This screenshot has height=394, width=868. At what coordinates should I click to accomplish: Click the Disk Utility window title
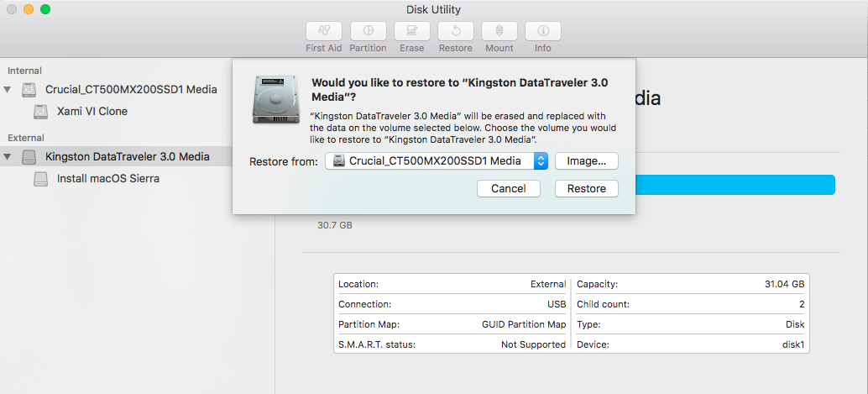433,9
